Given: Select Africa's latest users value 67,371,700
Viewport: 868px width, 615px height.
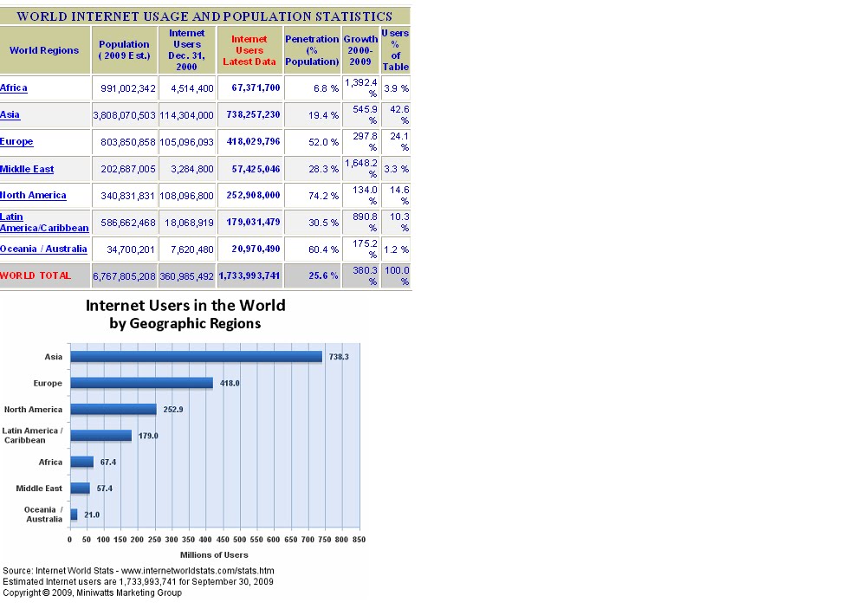Looking at the screenshot, I should pos(256,87).
